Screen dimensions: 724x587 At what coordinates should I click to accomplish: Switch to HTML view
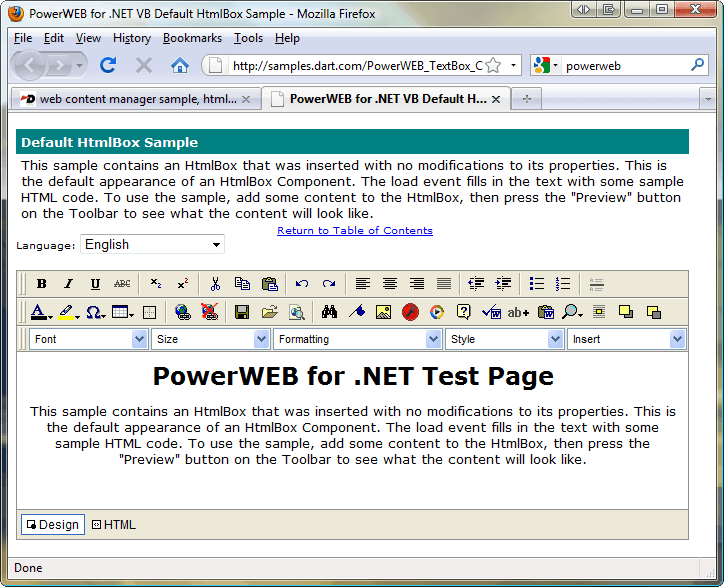coord(114,525)
